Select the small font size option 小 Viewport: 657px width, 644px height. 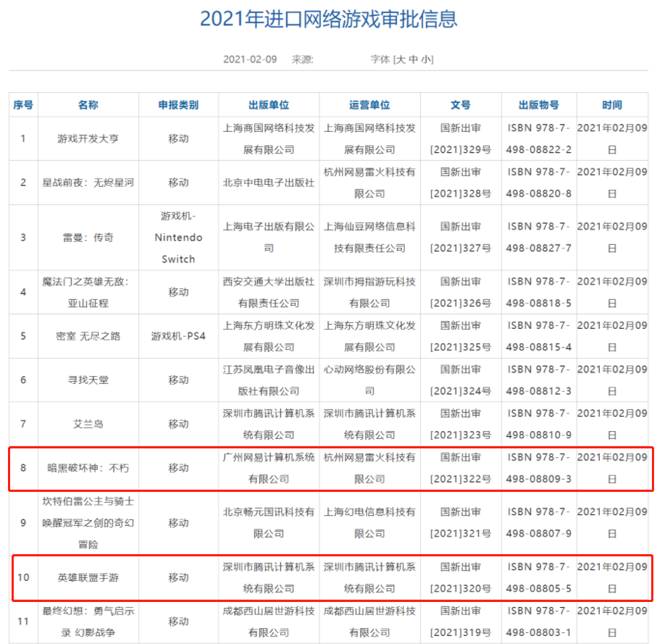(x=426, y=59)
